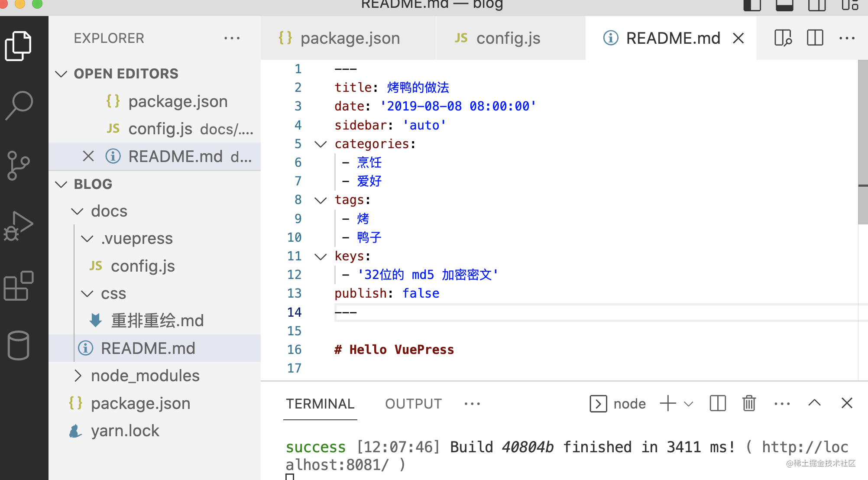Fold the tags block in editor

point(321,200)
